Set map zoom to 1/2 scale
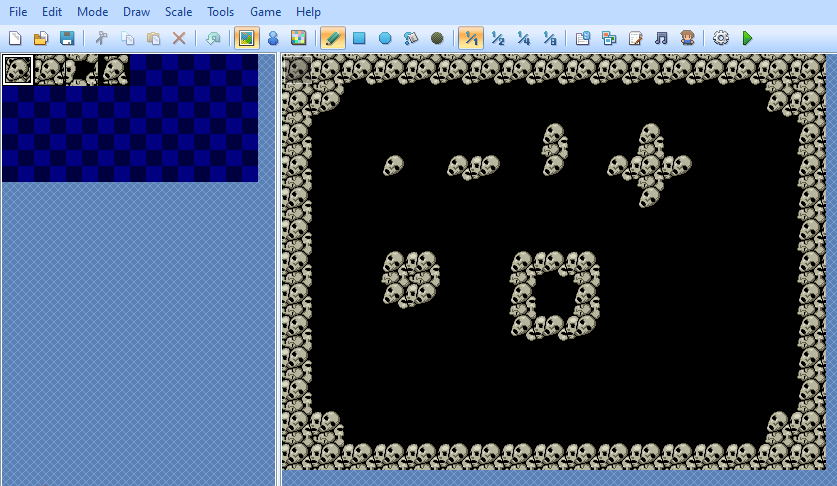The width and height of the screenshot is (837, 486). point(498,38)
